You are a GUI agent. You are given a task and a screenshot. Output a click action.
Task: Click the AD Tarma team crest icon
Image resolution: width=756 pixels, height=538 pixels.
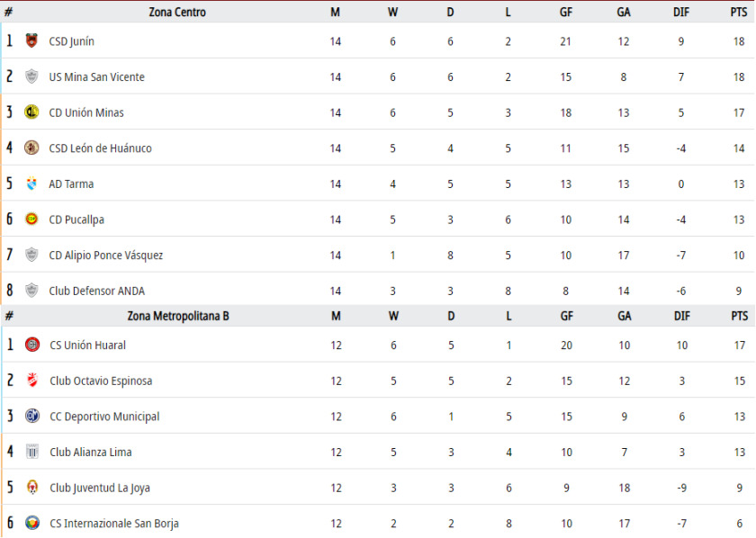pos(31,184)
